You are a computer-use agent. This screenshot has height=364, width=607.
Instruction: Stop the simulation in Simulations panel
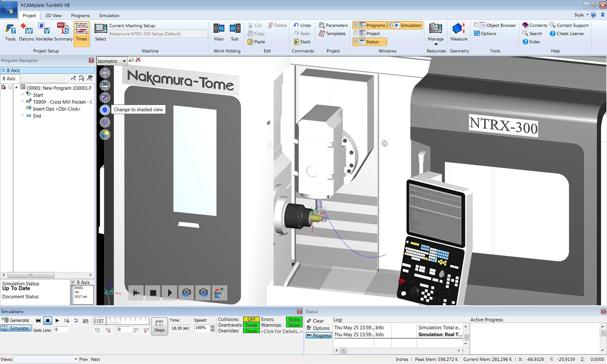coord(48,321)
